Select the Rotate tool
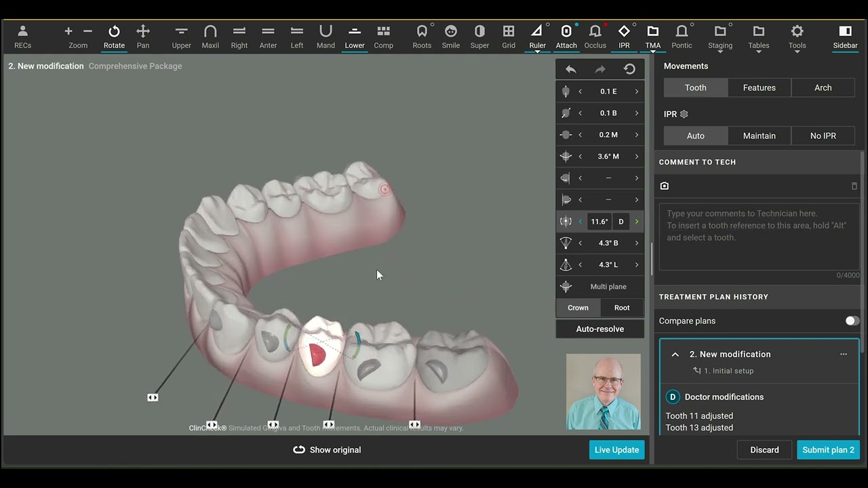Screen dimensions: 868x488 pos(114,37)
